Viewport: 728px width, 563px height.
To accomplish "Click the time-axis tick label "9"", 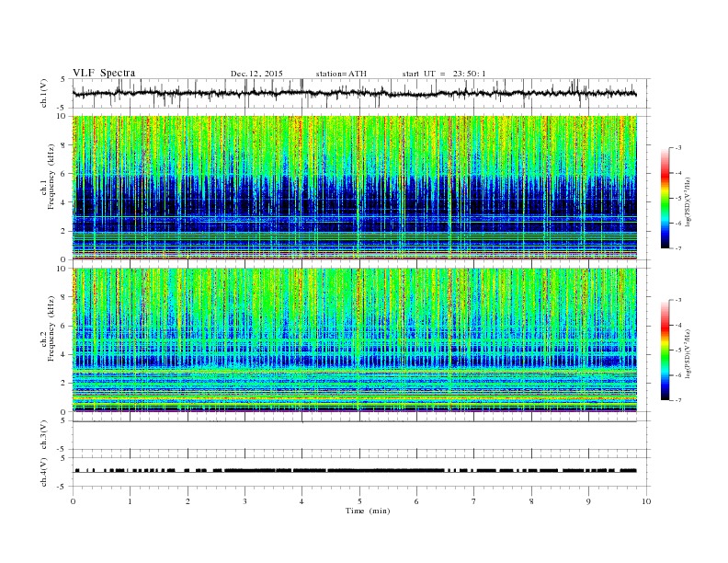I will (x=588, y=501).
